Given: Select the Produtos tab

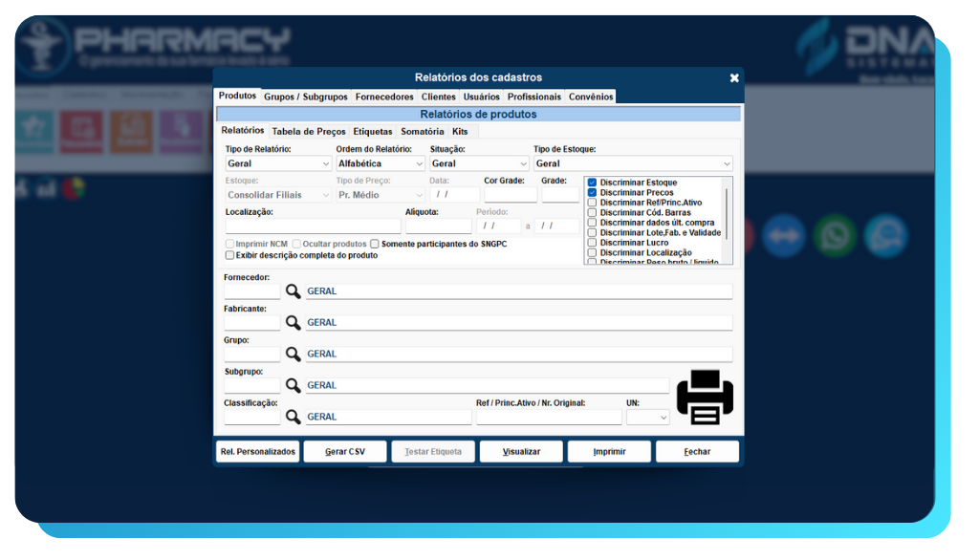Looking at the screenshot, I should [237, 96].
